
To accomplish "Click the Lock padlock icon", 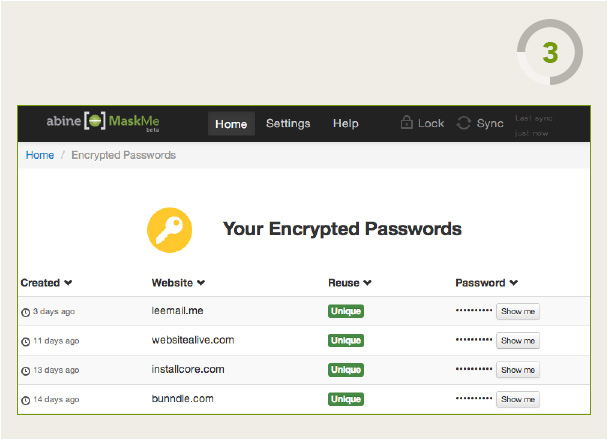I will [406, 122].
